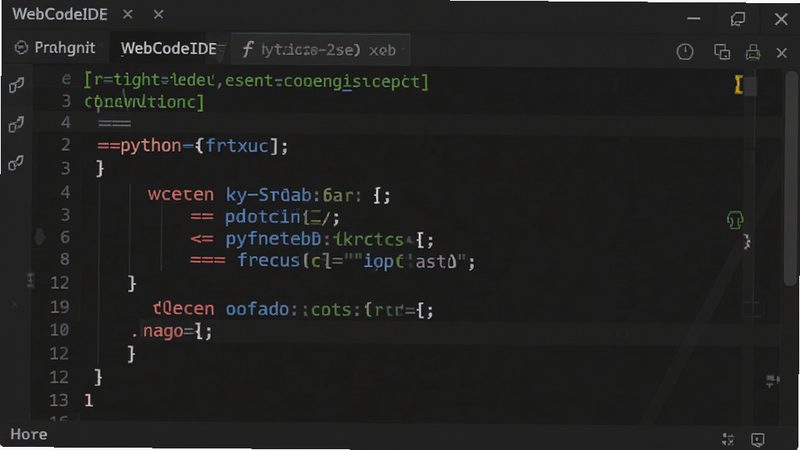Click the middle sidebar plug icon
The width and height of the screenshot is (800, 450).
tap(16, 124)
